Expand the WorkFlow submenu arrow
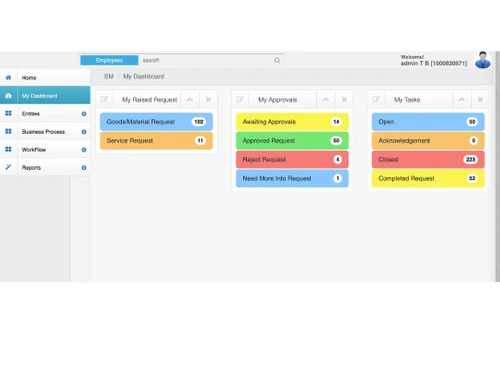 click(x=84, y=150)
